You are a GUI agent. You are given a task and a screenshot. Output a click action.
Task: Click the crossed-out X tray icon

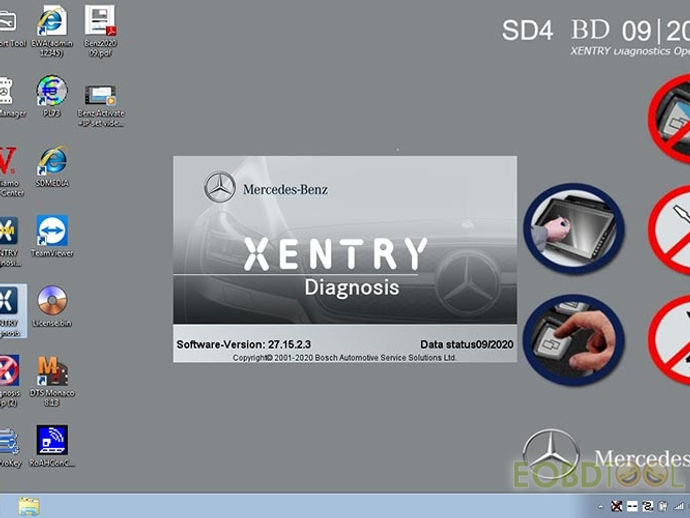(x=617, y=506)
